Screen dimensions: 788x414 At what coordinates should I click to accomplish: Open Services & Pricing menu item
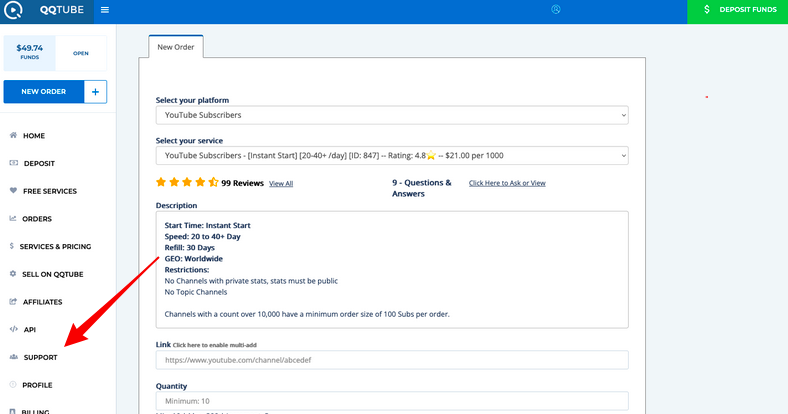[55, 246]
